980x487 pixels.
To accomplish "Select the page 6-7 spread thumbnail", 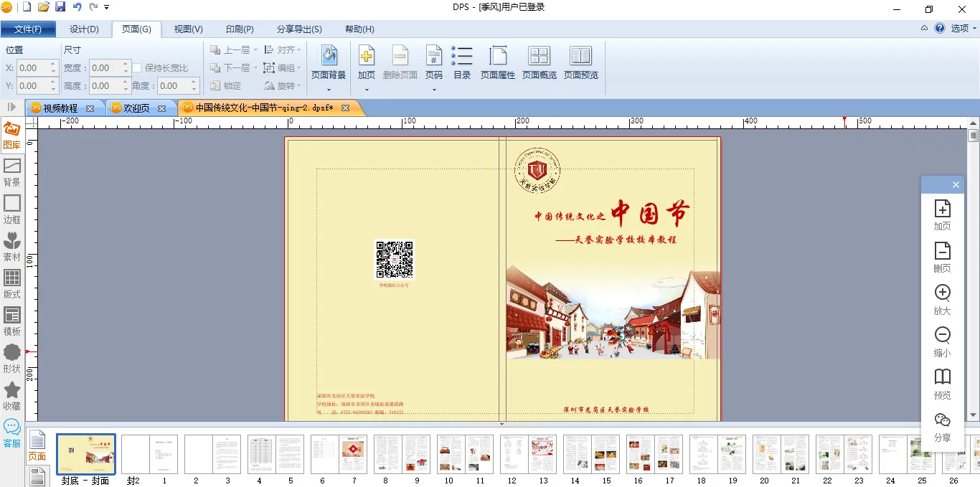I will (339, 454).
